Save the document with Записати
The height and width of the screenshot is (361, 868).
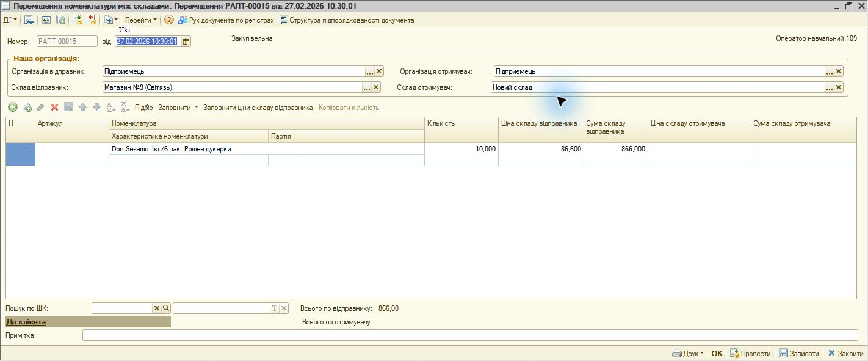point(798,354)
